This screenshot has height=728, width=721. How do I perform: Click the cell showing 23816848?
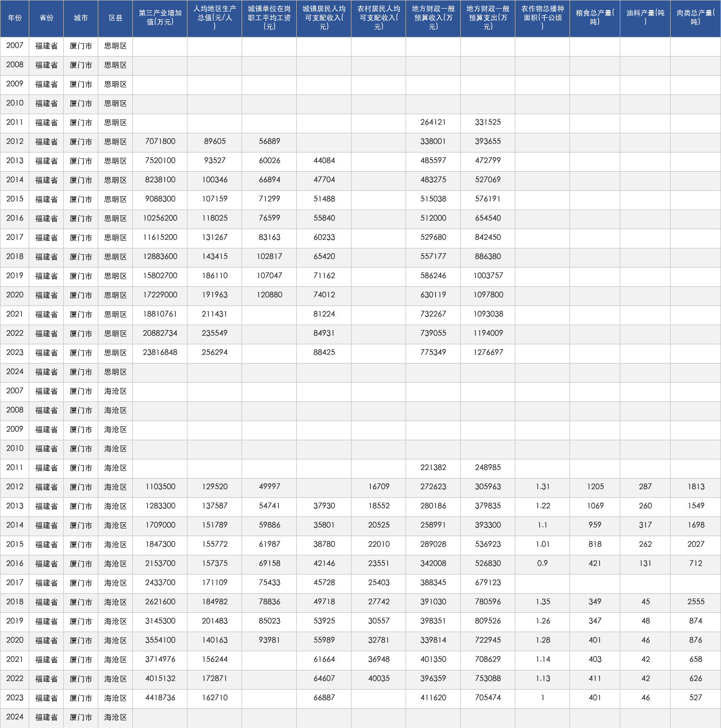160,353
